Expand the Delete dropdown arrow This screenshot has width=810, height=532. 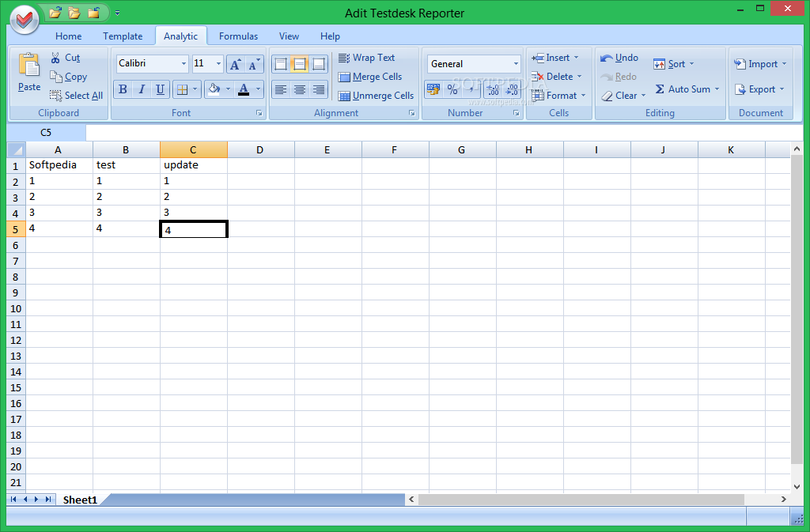[x=580, y=77]
